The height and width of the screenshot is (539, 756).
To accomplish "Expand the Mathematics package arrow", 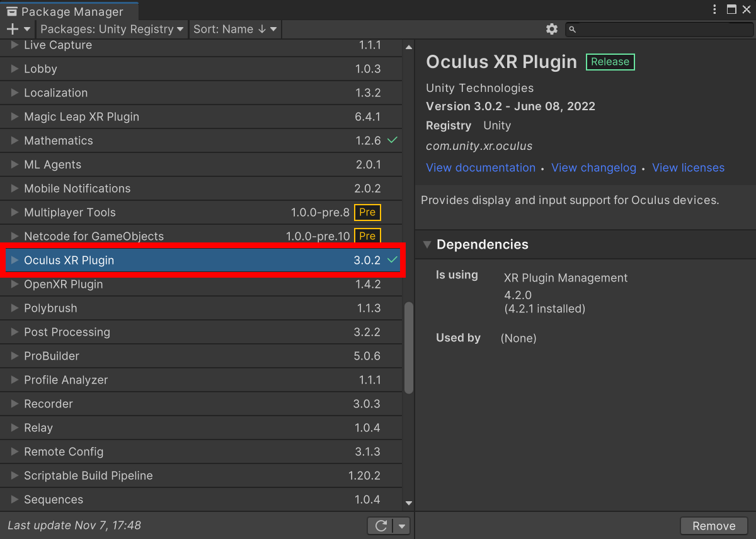I will pyautogui.click(x=14, y=140).
